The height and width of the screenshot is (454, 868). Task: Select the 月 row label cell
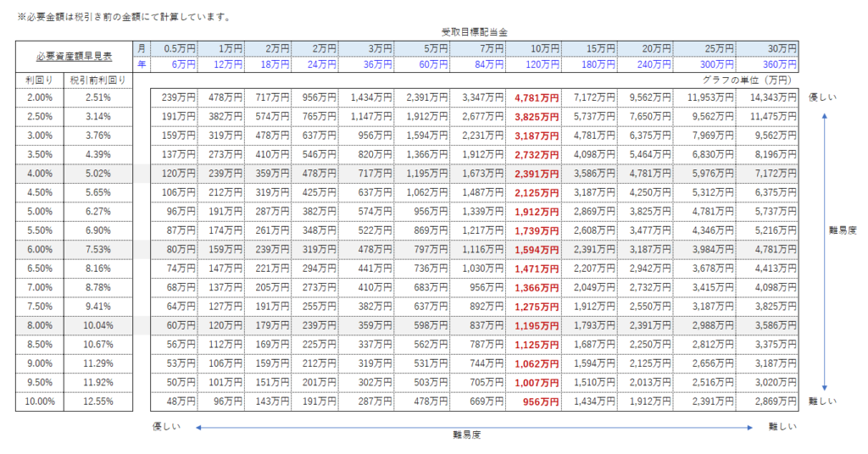140,48
